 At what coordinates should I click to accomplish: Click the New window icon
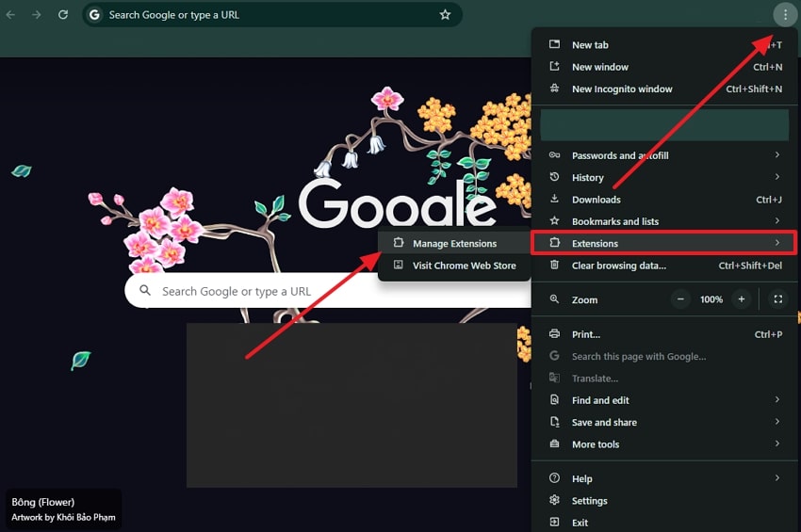point(554,66)
